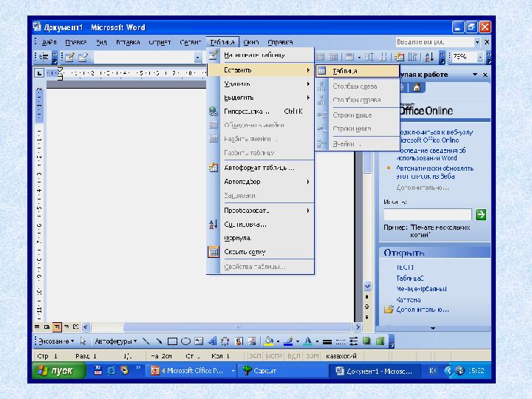
Task: Switch to Microsoft Office PowerPoint taskbar button
Action: click(x=192, y=371)
